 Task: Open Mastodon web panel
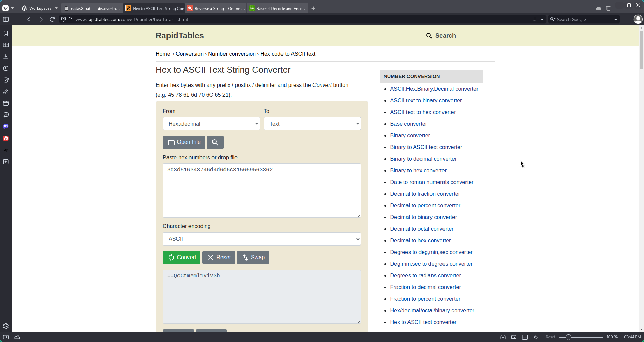(6, 127)
